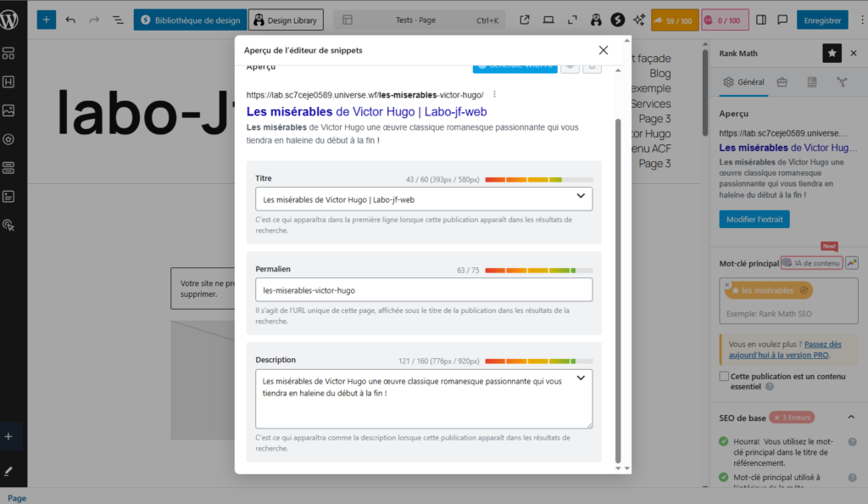Click the help icon beside contenu essentiel

(770, 387)
